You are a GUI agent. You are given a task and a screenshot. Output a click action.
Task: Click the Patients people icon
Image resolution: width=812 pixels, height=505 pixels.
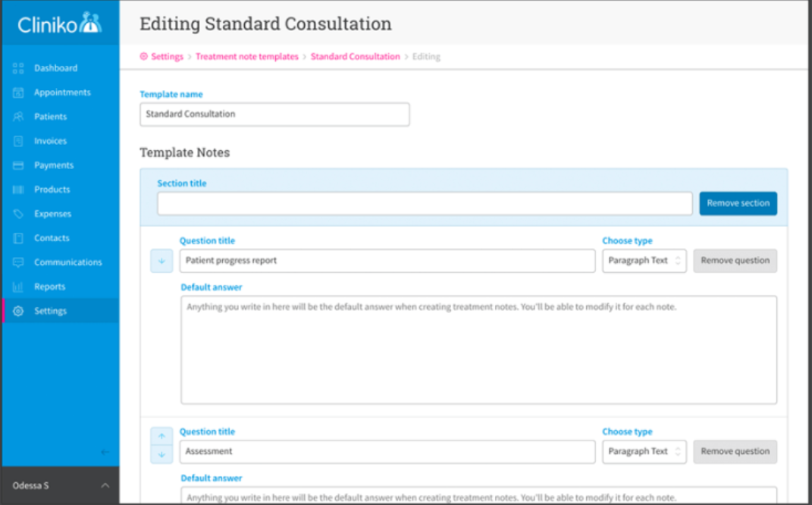tap(19, 117)
